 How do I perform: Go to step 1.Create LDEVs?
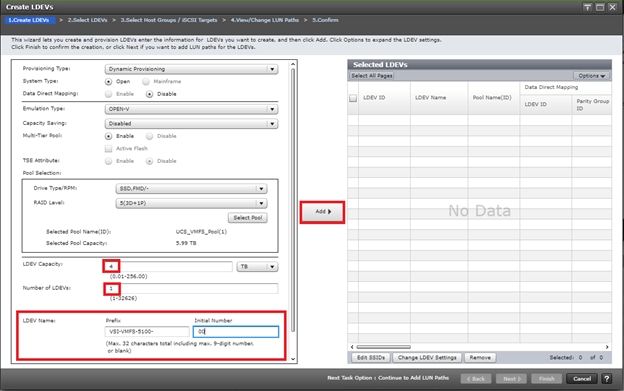[29, 20]
